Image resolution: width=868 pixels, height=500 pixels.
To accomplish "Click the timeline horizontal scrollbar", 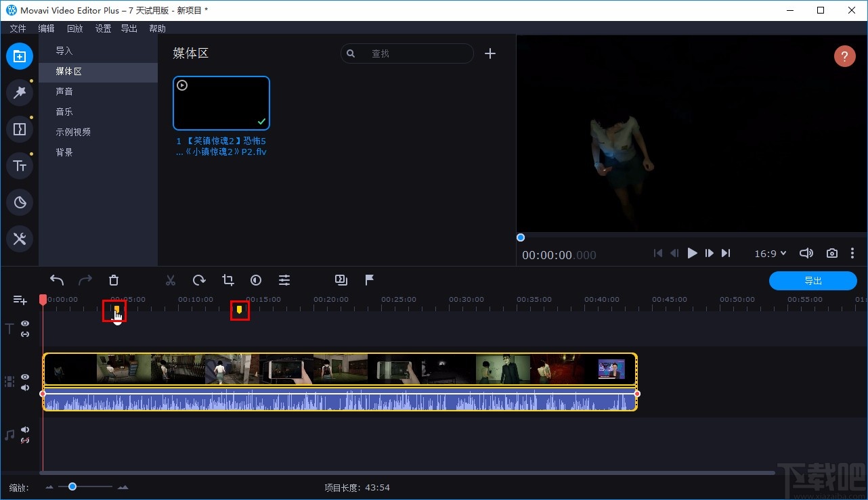I will (x=408, y=473).
